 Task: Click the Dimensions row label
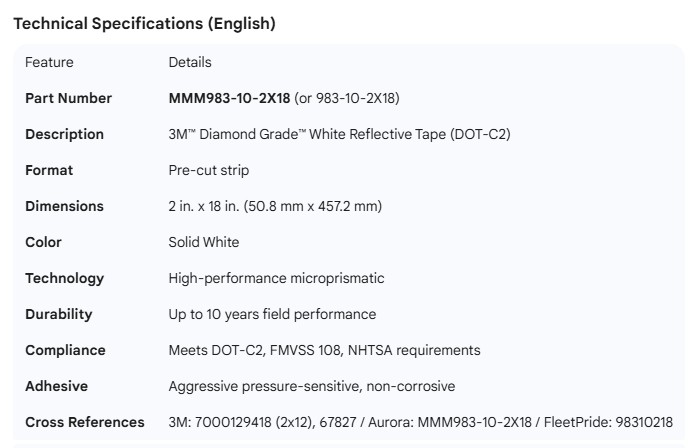(x=64, y=206)
